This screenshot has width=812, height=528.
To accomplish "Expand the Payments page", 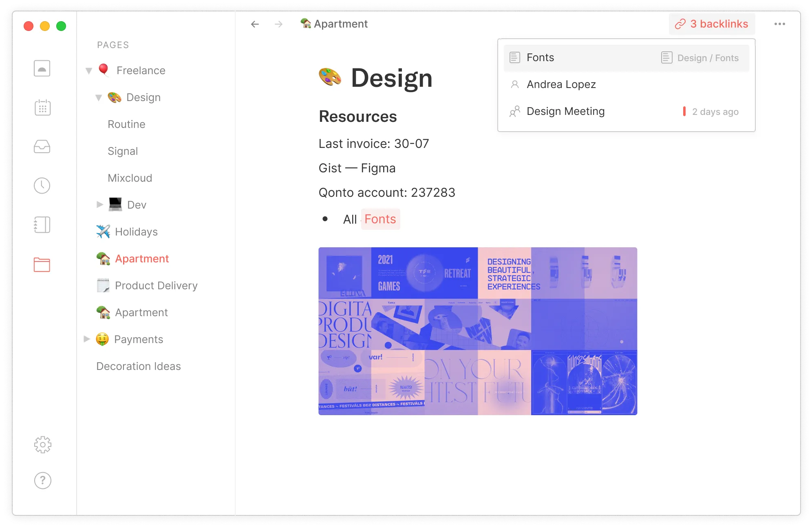I will click(87, 339).
